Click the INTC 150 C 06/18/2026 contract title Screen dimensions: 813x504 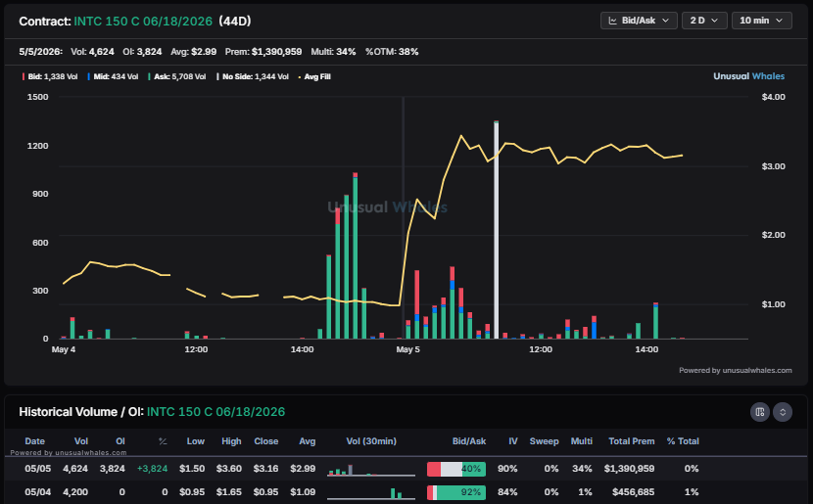tap(143, 22)
